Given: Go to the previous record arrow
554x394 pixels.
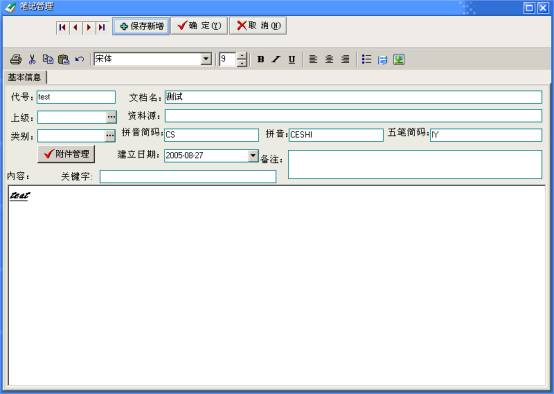Looking at the screenshot, I should pos(75,27).
